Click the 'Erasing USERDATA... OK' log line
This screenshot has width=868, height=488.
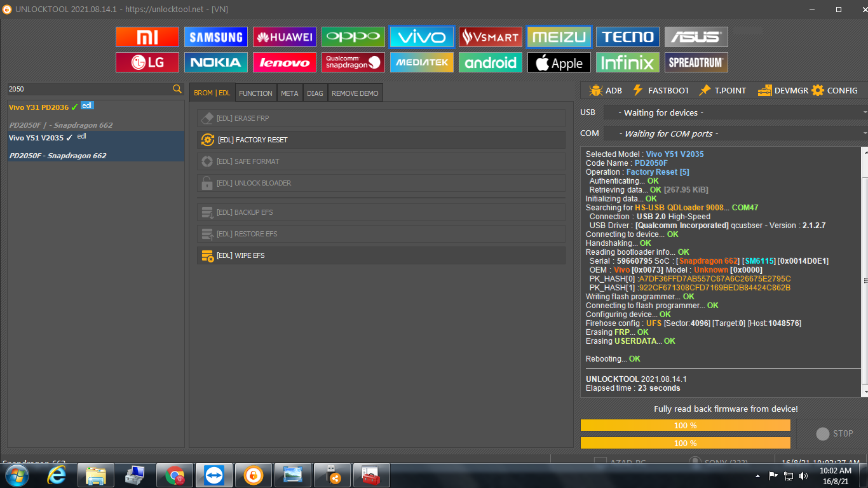(x=630, y=341)
